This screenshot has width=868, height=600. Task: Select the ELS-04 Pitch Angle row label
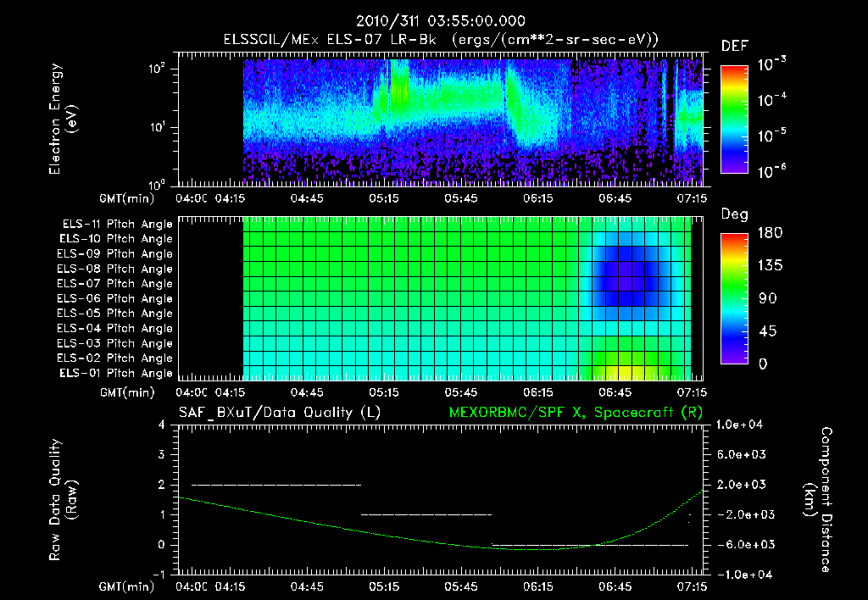115,328
